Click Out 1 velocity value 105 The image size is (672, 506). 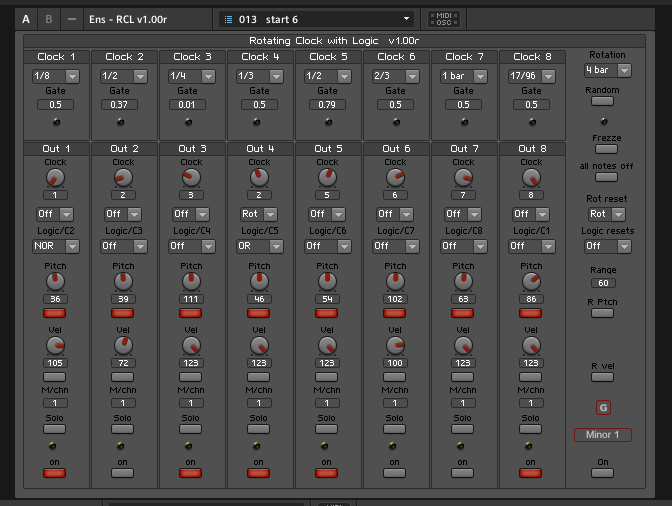coord(55,363)
